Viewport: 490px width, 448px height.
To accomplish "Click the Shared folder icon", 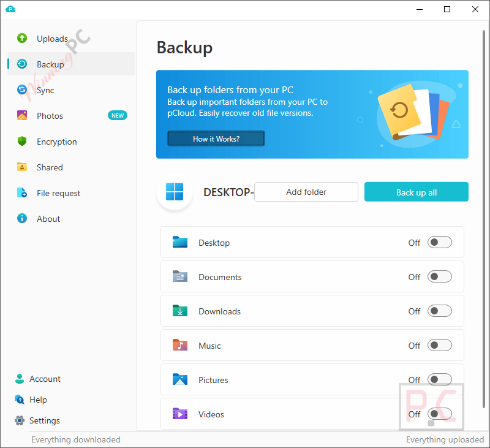I will [x=22, y=167].
